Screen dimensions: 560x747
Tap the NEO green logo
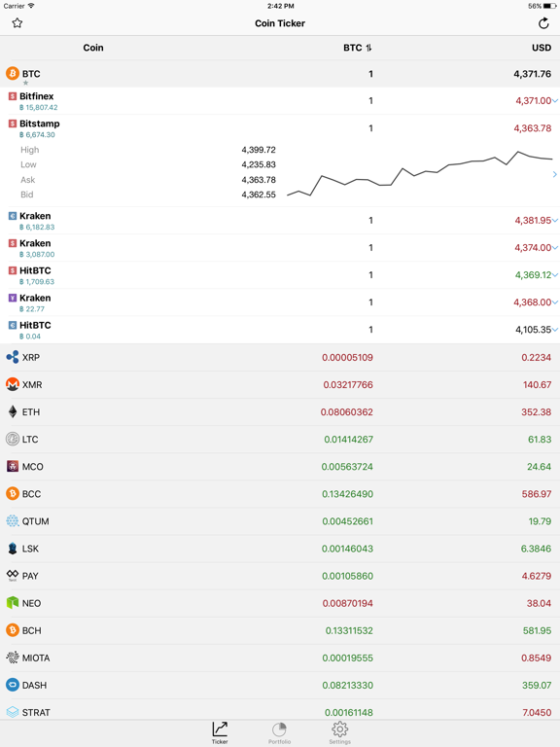(13, 603)
